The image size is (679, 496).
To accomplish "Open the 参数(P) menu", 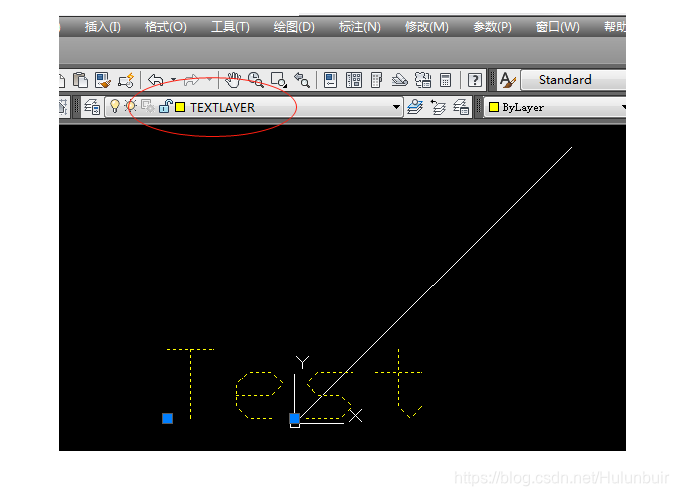I will (492, 27).
